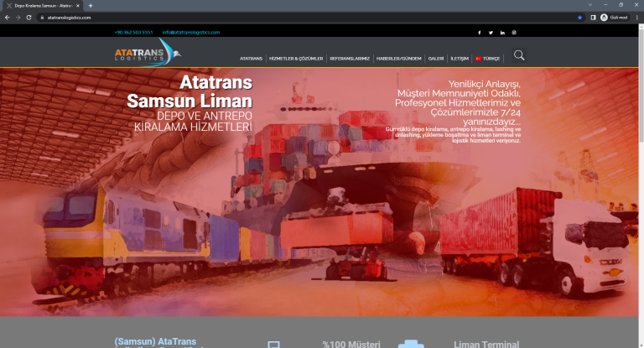The image size is (644, 348).
Task: Click the address bar URL atatranslogistics.com
Action: click(69, 18)
